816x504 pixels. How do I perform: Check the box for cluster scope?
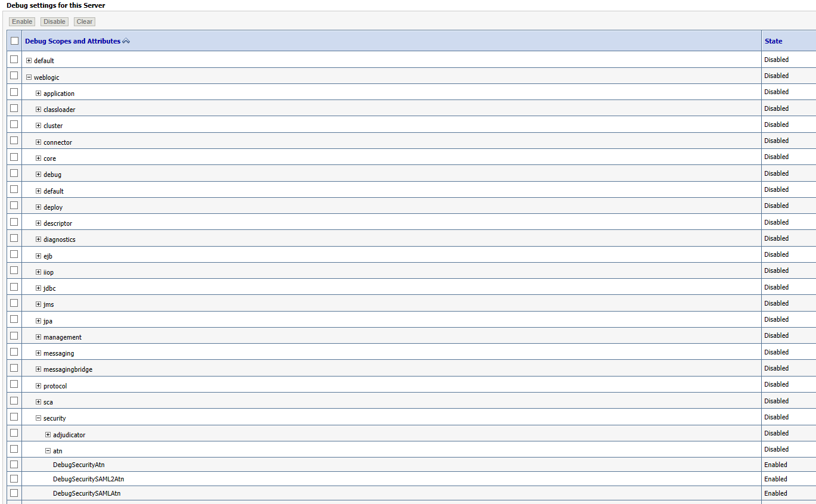(x=14, y=125)
